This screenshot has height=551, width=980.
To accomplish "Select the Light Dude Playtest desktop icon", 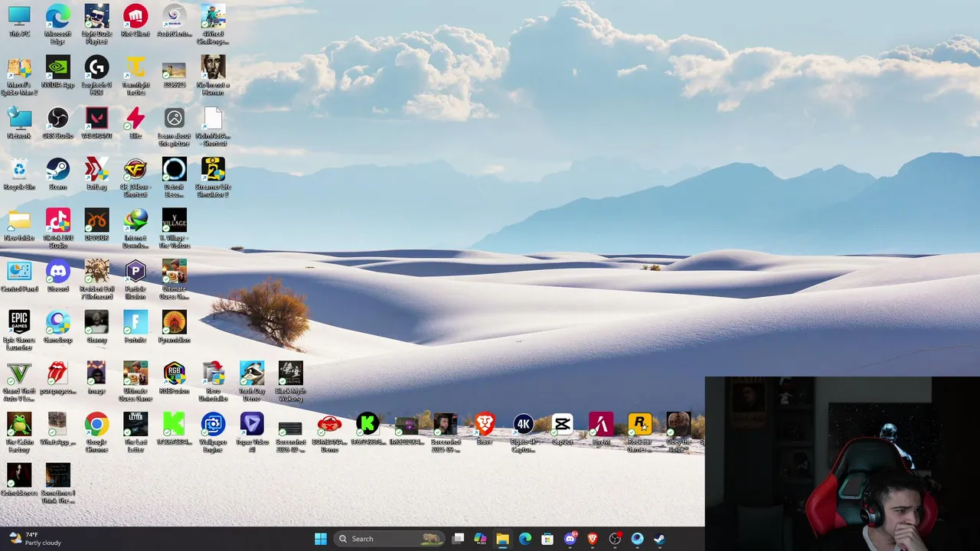I will click(x=96, y=24).
